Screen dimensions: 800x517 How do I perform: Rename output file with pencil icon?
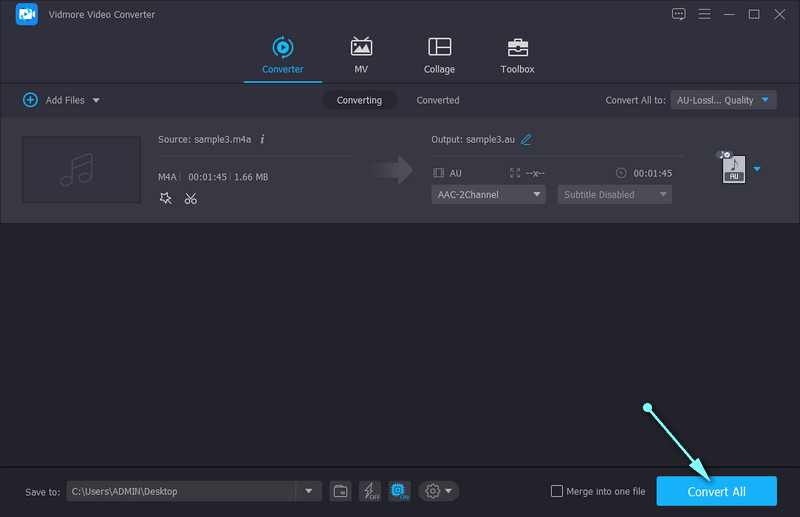pyautogui.click(x=526, y=139)
